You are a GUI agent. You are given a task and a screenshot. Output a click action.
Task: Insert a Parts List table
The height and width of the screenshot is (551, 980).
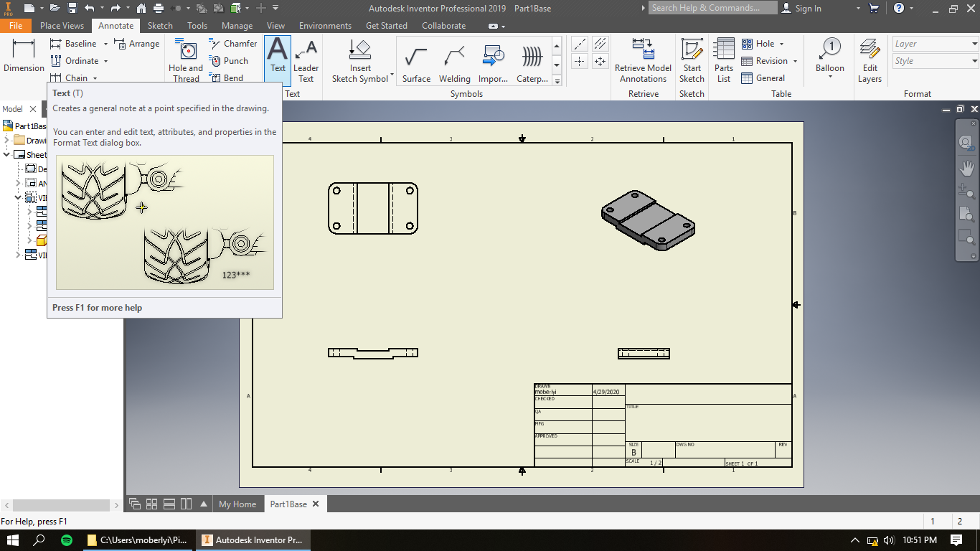[724, 60]
